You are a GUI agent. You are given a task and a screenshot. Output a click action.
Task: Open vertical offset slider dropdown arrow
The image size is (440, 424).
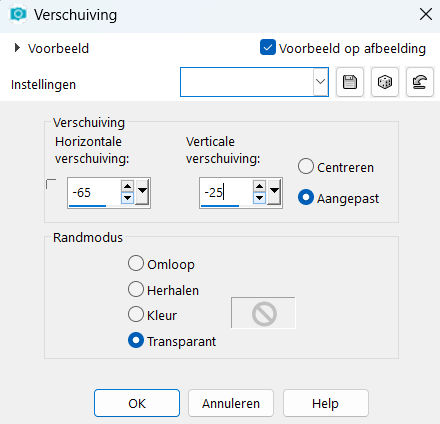coord(274,192)
